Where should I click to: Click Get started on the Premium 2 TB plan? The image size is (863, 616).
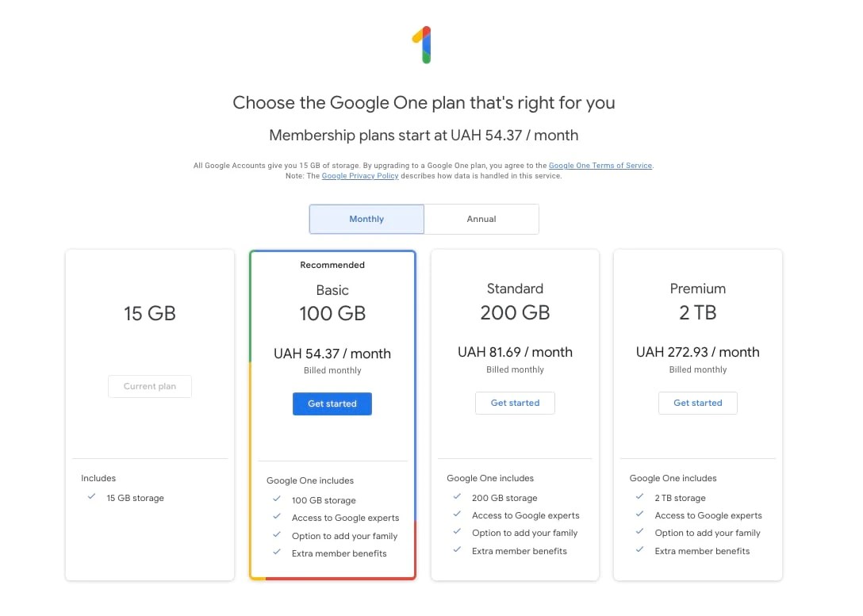pyautogui.click(x=697, y=403)
